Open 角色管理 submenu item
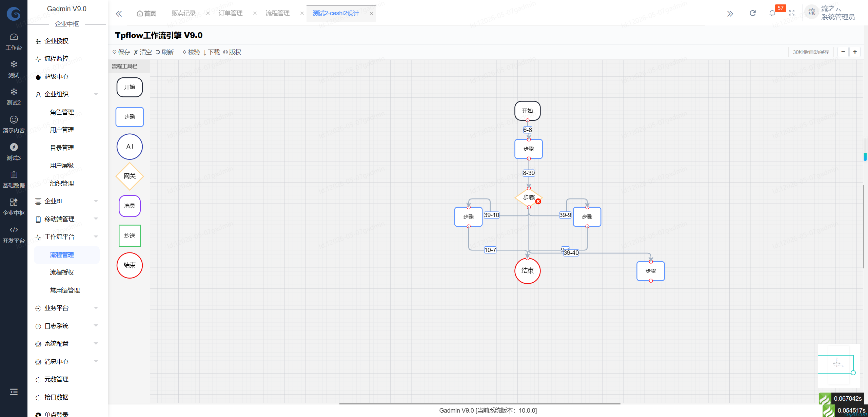 point(62,112)
